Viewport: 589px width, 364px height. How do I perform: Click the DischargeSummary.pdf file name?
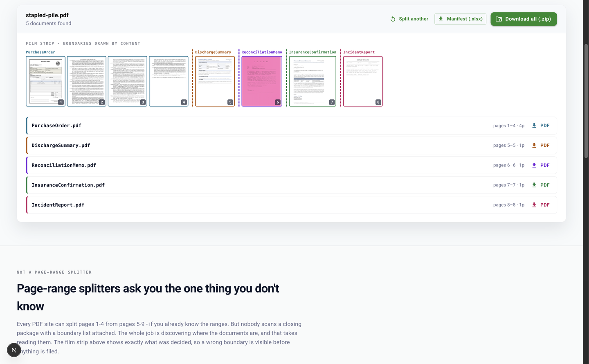click(61, 146)
